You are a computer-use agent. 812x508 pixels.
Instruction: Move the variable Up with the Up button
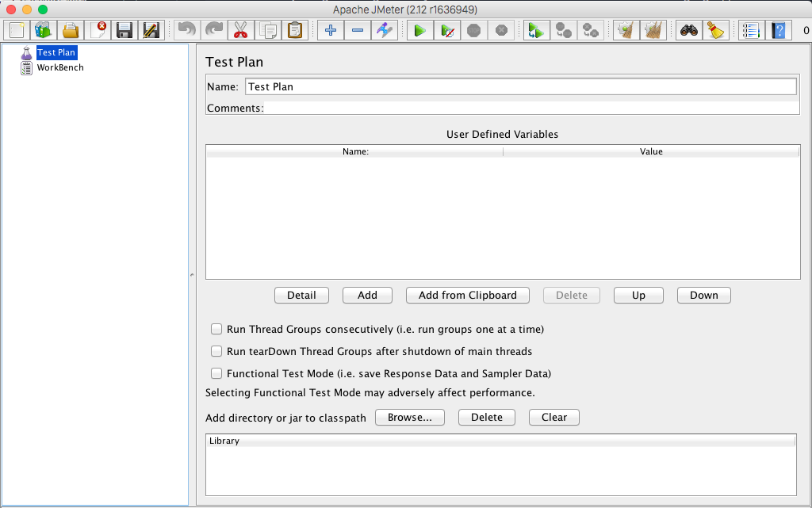click(638, 296)
